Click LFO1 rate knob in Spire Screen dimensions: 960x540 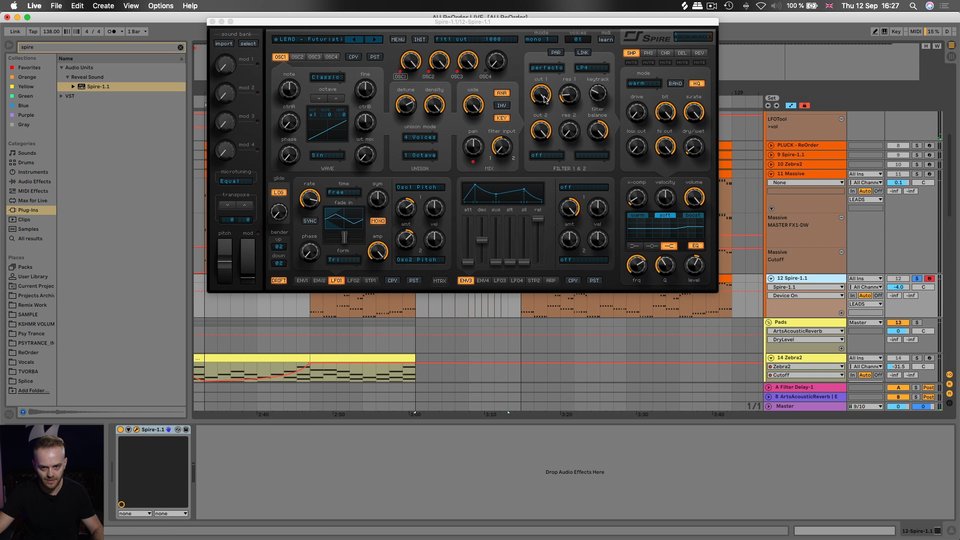(309, 198)
